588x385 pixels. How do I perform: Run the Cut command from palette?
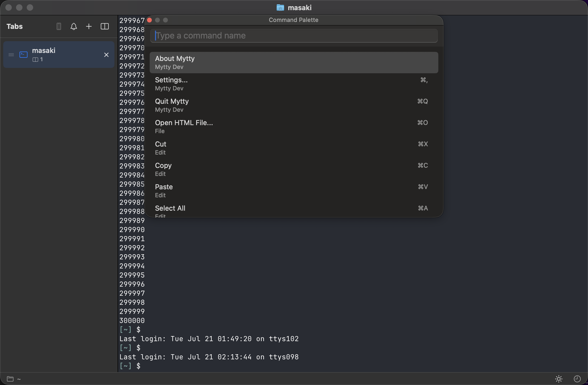[x=294, y=148]
